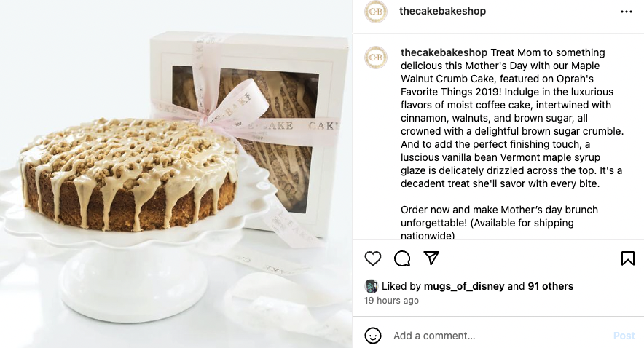View the 91 others who liked
Screen dimensions: 644x348
[x=550, y=286]
